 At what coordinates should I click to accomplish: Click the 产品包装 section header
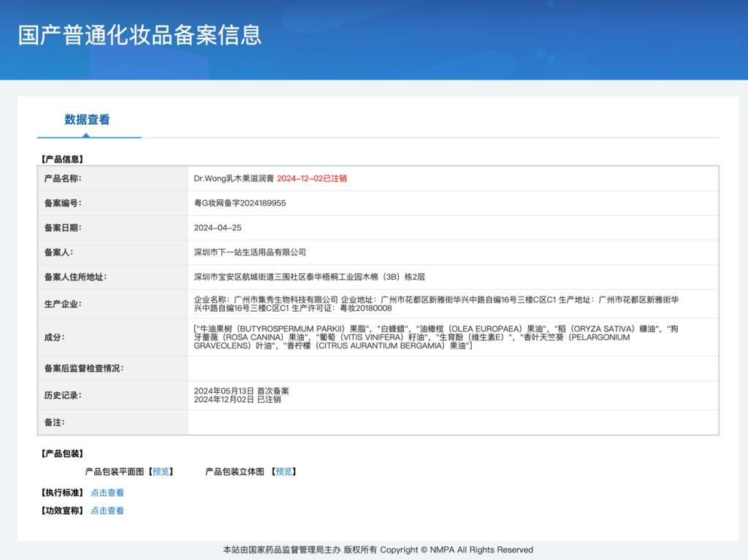click(62, 453)
